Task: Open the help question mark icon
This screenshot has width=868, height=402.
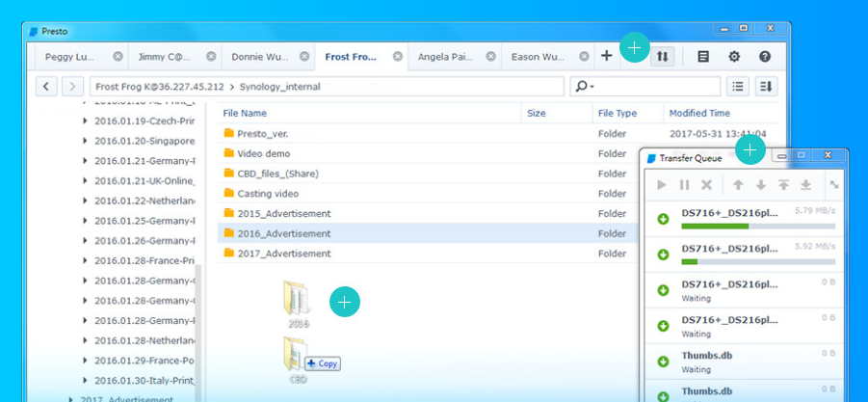Action: click(x=765, y=56)
